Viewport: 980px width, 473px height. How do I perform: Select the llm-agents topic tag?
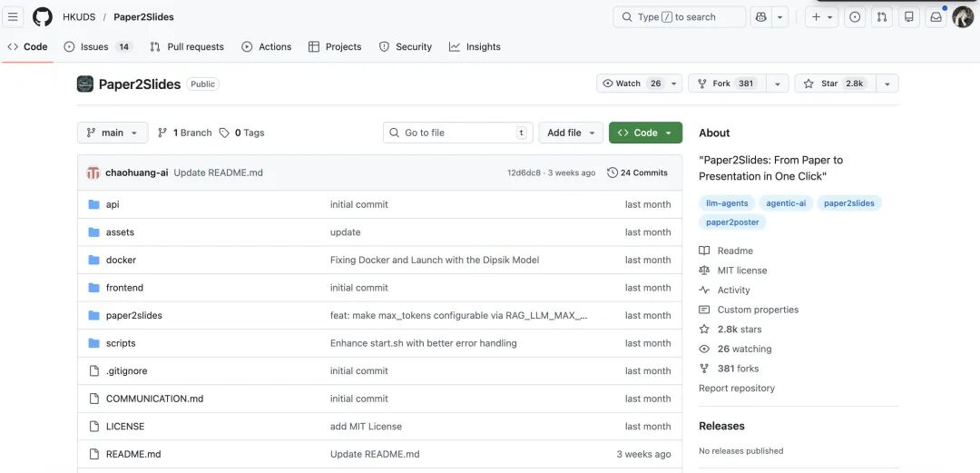pyautogui.click(x=726, y=202)
